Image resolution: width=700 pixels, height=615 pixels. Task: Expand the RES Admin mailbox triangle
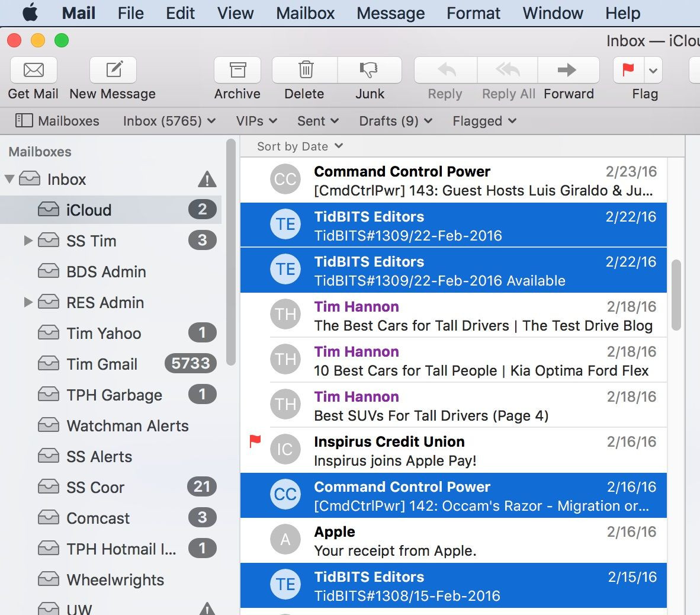(28, 302)
